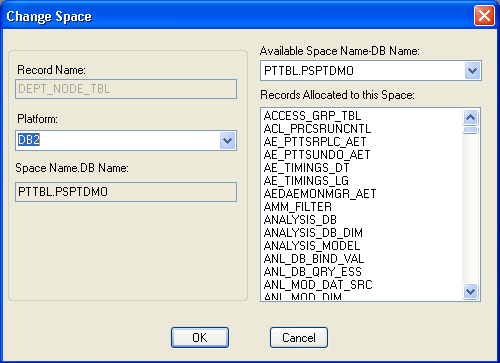
Task: Click the PTTBL.PSPTDMO available space value
Action: coord(309,71)
